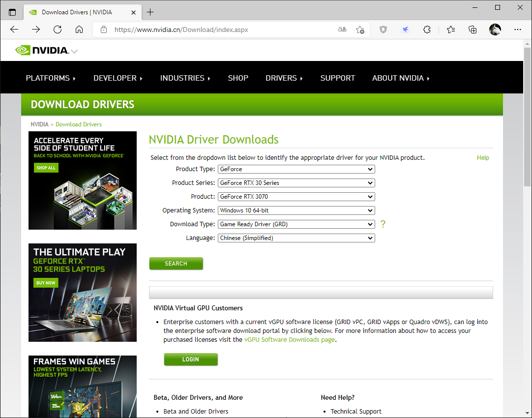Click the NVIDIA logo
532x418 pixels.
(42, 50)
